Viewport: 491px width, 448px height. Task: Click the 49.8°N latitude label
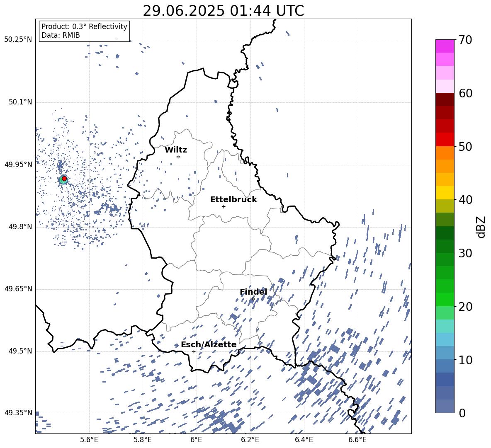pos(20,227)
